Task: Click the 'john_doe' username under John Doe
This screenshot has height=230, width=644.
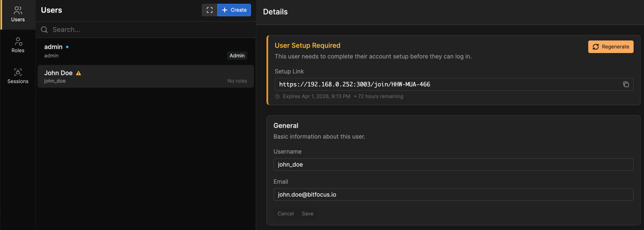Action: pyautogui.click(x=55, y=81)
